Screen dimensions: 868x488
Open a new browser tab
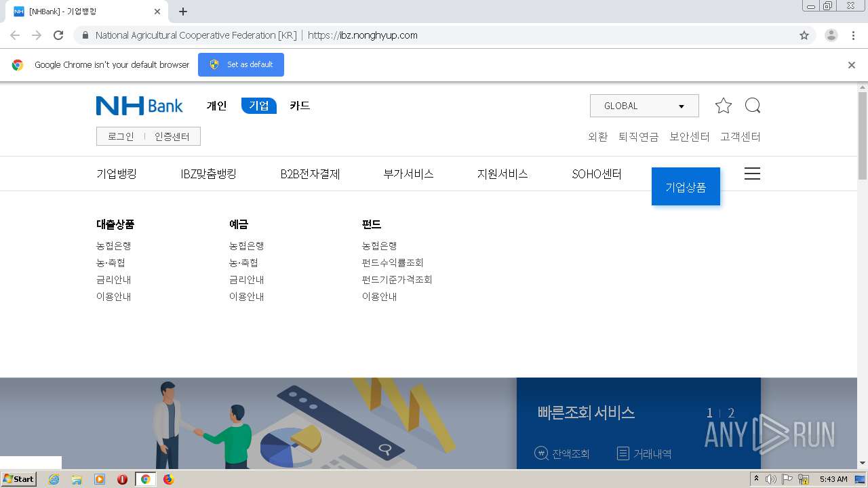pyautogui.click(x=183, y=12)
